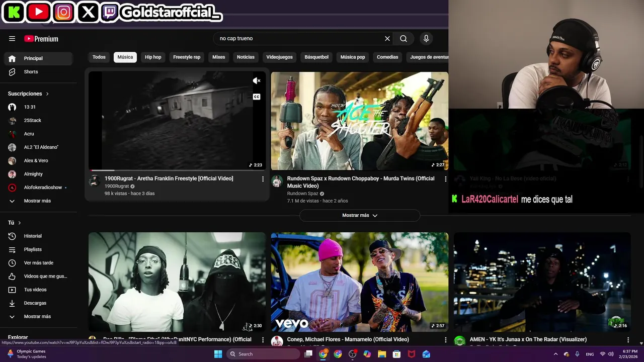Screen dimensions: 644x362
Task: Open the Windows Start menu
Action: [218, 354]
